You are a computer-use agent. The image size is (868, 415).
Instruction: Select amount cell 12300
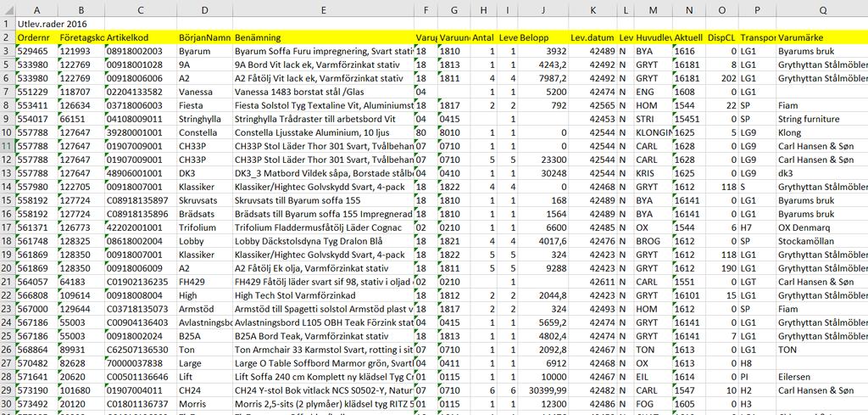[x=543, y=405]
